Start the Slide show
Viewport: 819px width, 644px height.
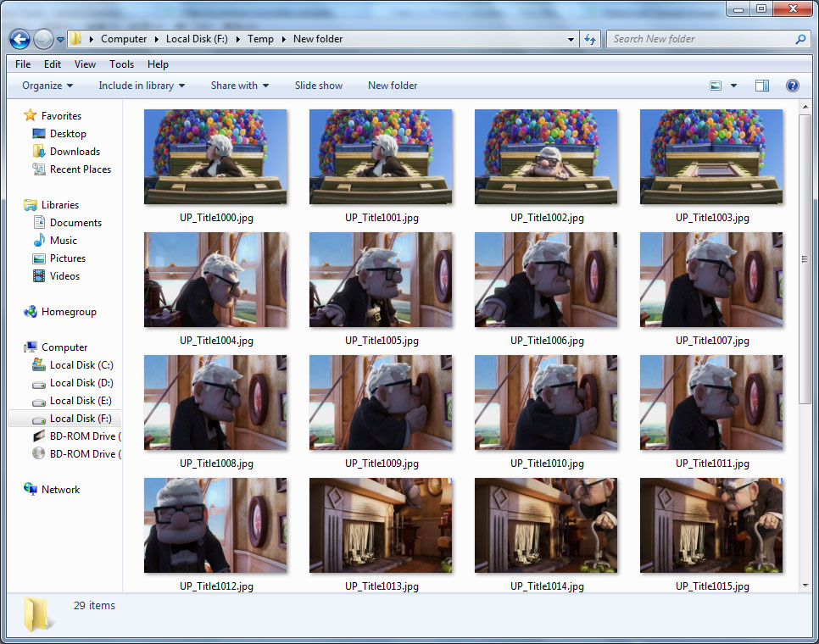pyautogui.click(x=319, y=86)
